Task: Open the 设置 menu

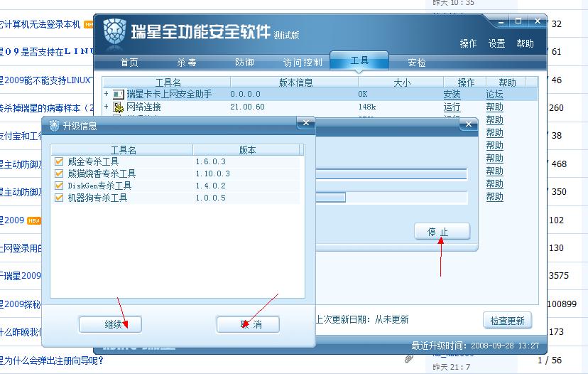Action: (x=497, y=43)
